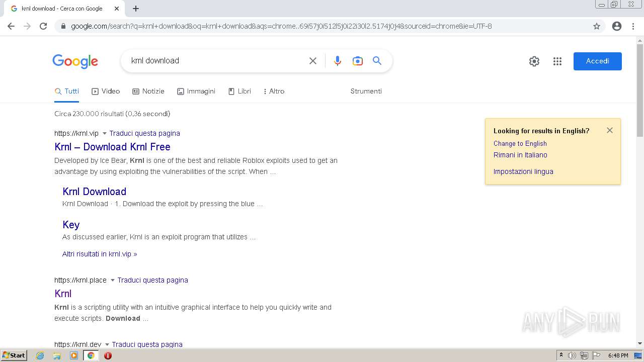The height and width of the screenshot is (362, 644).
Task: Open 'Impostazioni lingua' language settings
Action: coord(523,171)
